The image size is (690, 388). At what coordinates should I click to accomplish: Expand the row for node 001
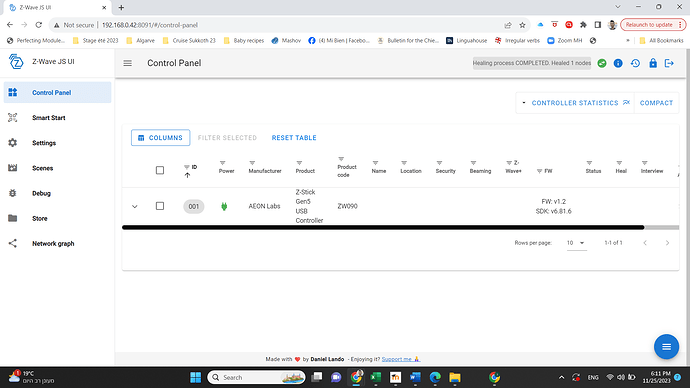coord(135,206)
